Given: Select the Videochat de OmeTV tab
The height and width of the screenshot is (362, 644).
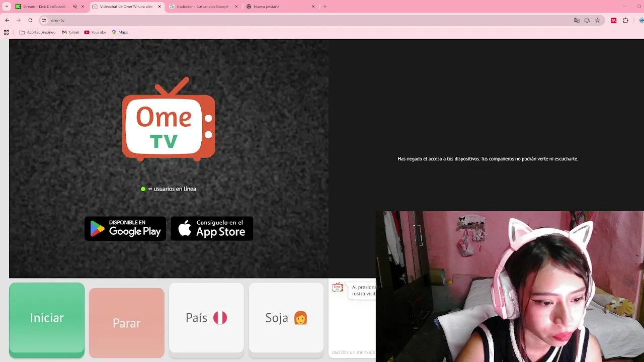Looking at the screenshot, I should 126,7.
